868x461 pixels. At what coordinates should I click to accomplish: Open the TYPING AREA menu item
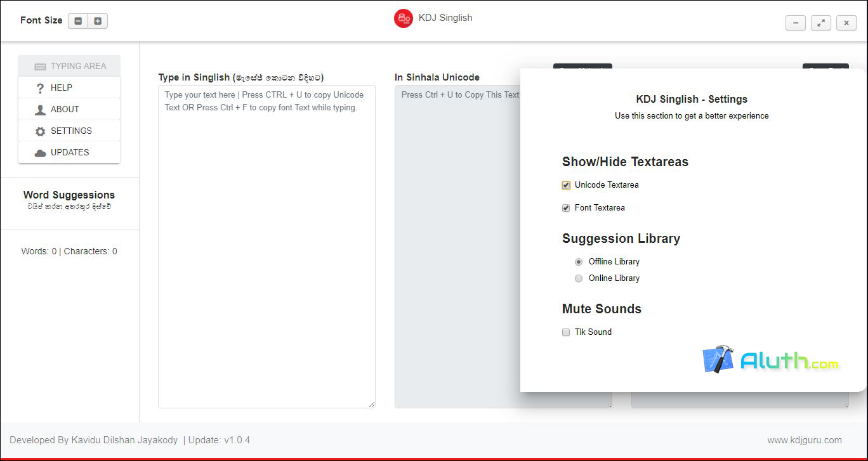(x=69, y=66)
